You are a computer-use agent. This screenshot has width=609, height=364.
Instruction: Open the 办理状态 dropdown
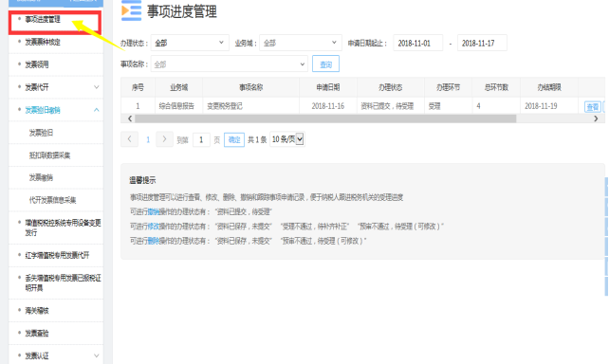190,43
